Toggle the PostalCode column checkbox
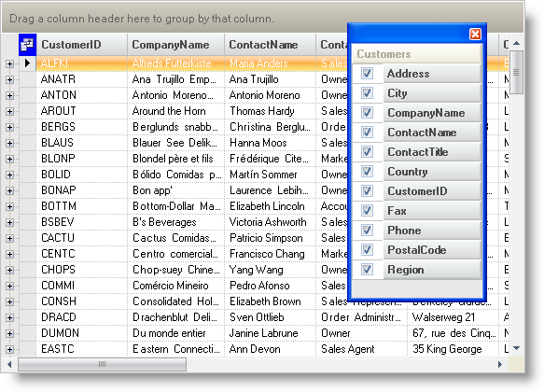The image size is (544, 392). click(x=367, y=250)
